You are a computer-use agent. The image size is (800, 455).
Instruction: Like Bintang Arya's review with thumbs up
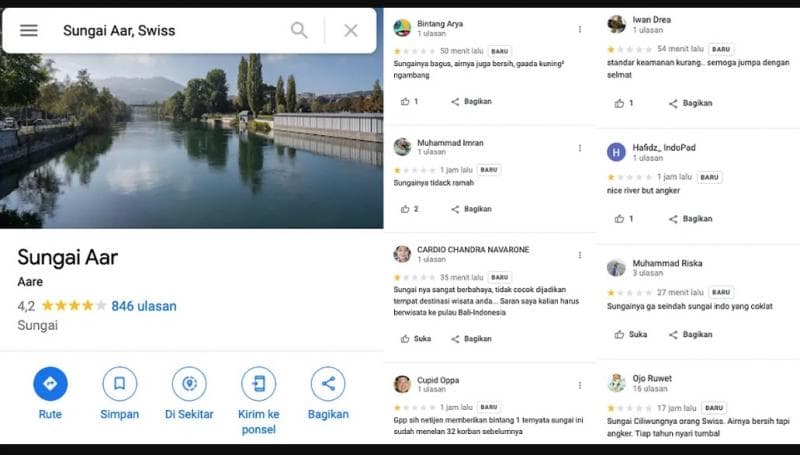405,101
